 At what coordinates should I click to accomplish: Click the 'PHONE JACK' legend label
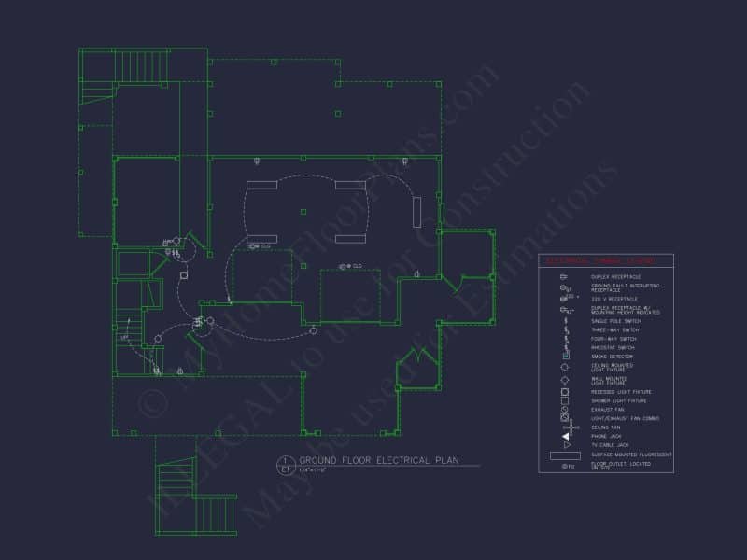[x=606, y=436]
